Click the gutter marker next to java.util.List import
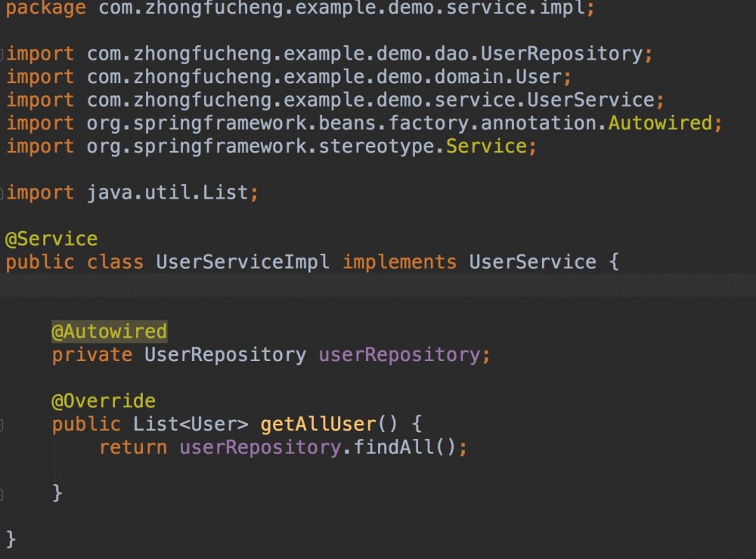Image resolution: width=756 pixels, height=559 pixels. [3, 192]
